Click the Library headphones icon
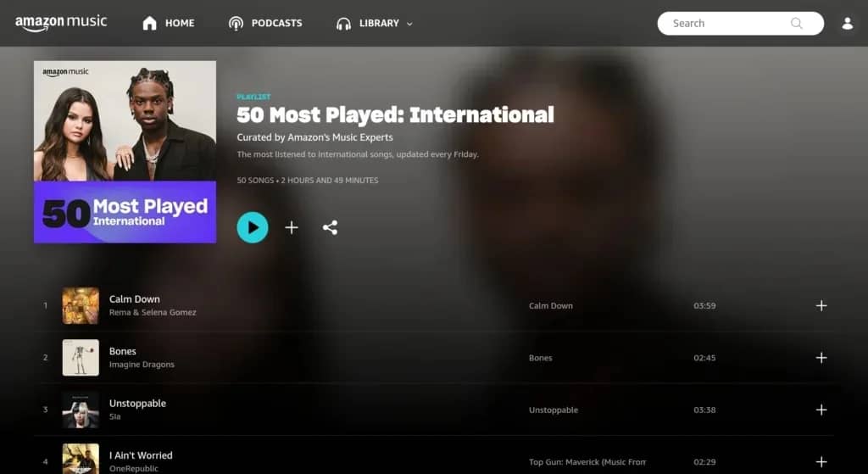This screenshot has width=868, height=474. (344, 23)
